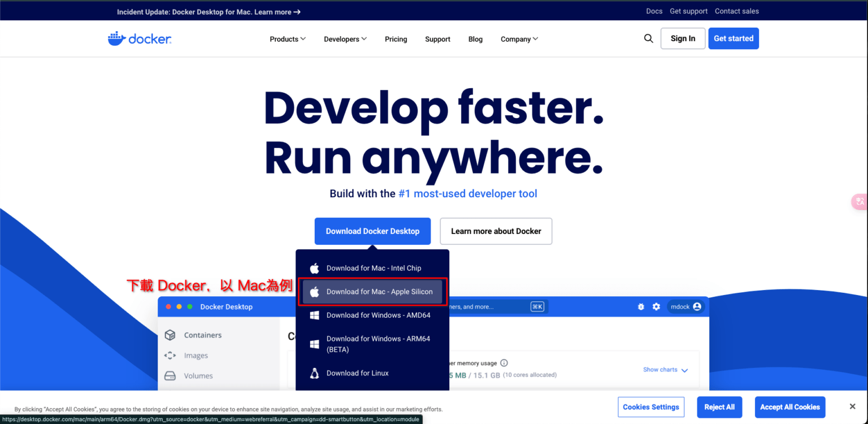Open the Contact sales link

(737, 11)
